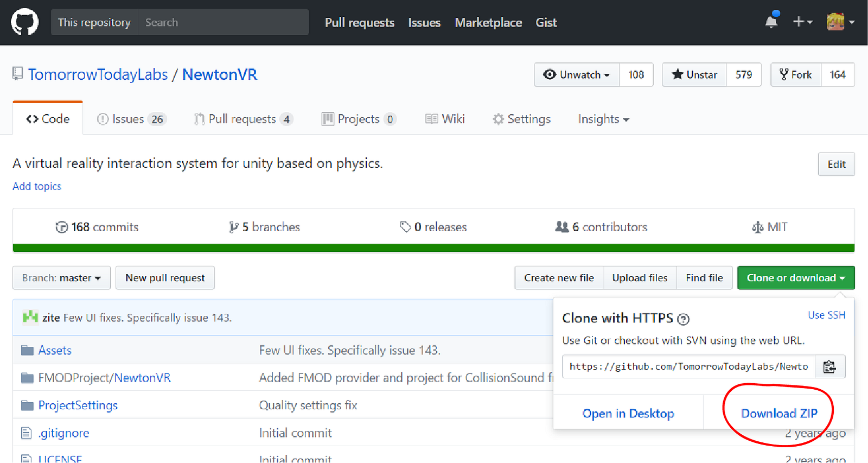Image resolution: width=868 pixels, height=463 pixels.
Task: Open the repository Settings tab
Action: (x=521, y=119)
